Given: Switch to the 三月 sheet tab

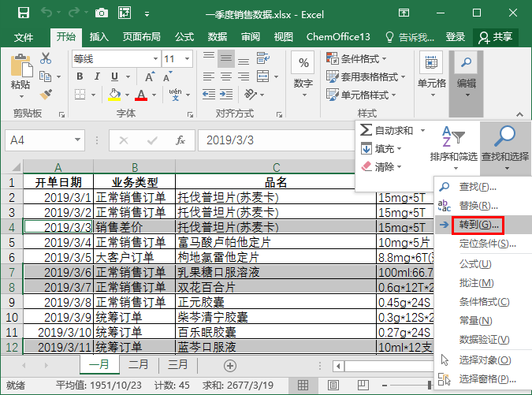Looking at the screenshot, I should (x=178, y=365).
